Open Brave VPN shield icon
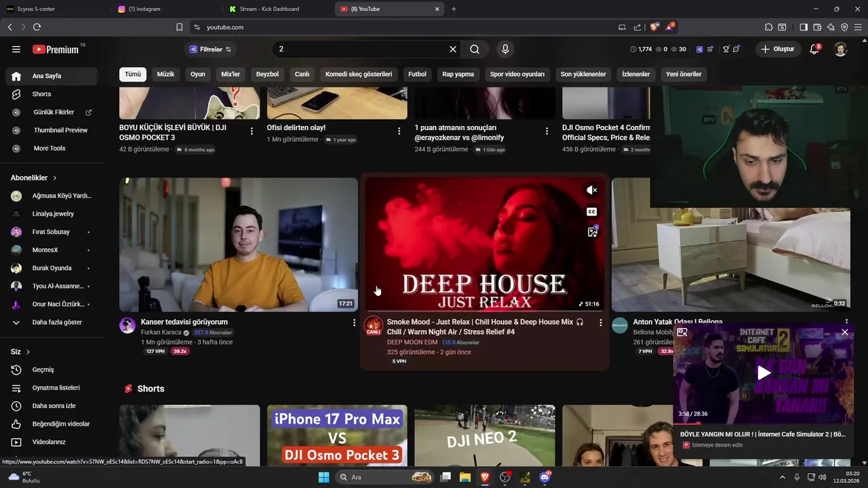The width and height of the screenshot is (868, 488). click(x=844, y=27)
